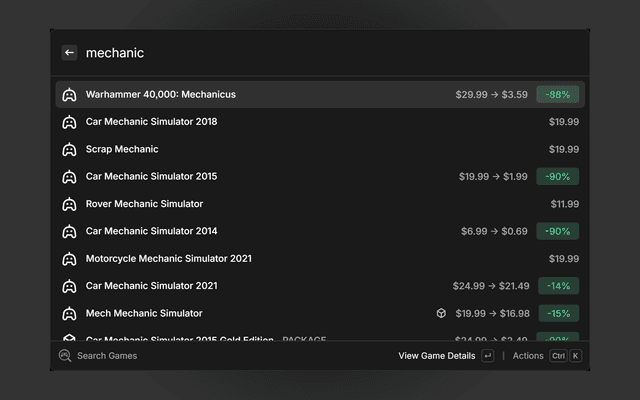Open Rover Mechanic Simulator result
Screen dimensions: 640x400
(320, 204)
